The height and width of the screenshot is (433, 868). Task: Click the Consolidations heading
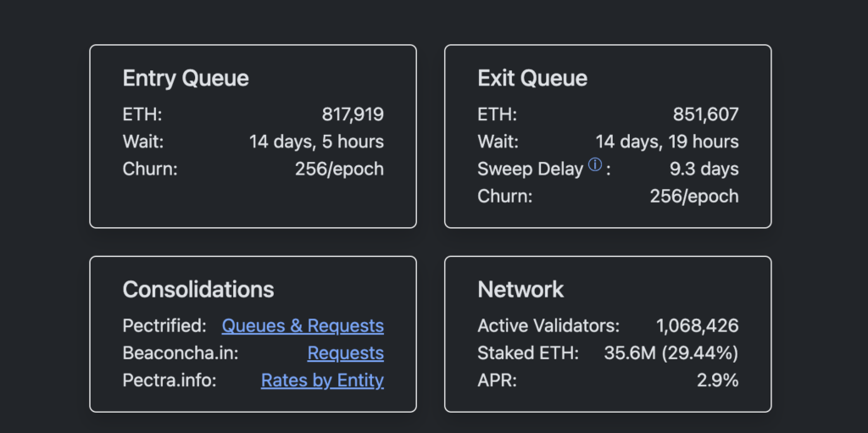coord(198,290)
